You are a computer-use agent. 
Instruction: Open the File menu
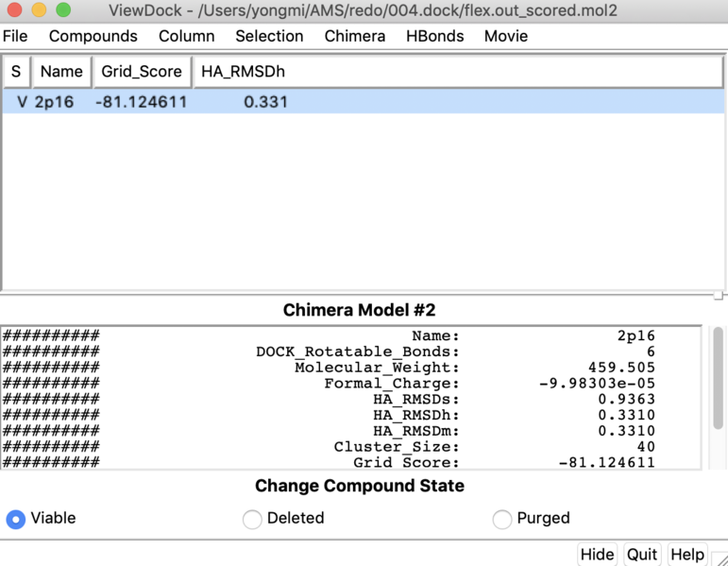[x=15, y=36]
